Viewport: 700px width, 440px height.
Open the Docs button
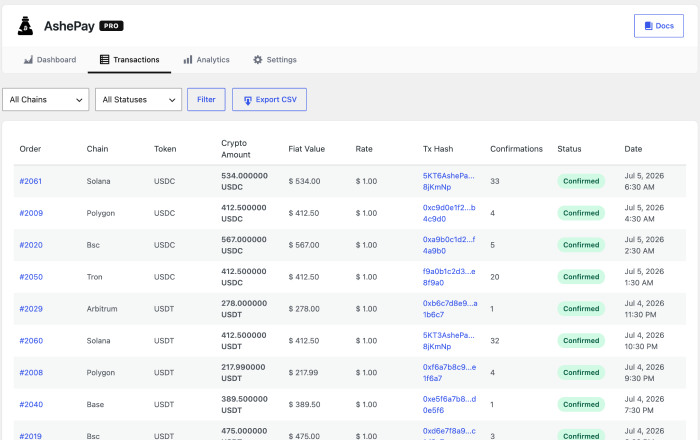click(x=658, y=26)
